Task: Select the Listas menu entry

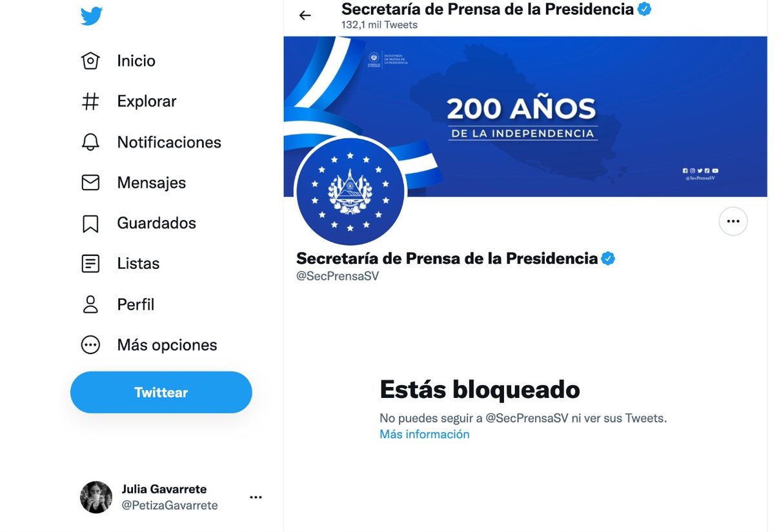Action: click(137, 262)
